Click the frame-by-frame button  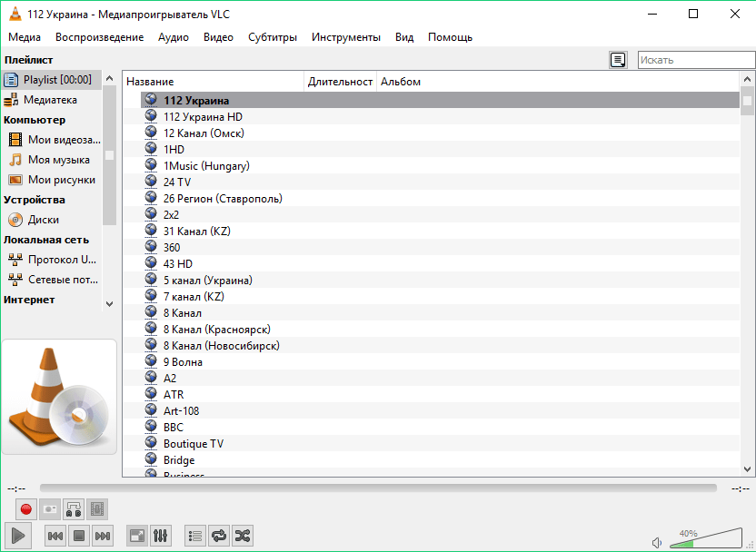coord(97,509)
